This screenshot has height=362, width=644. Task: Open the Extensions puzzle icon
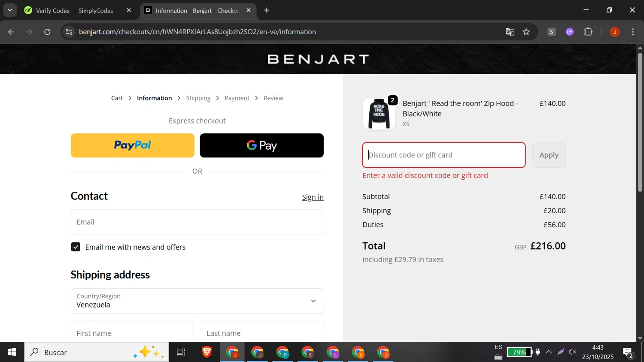point(588,32)
